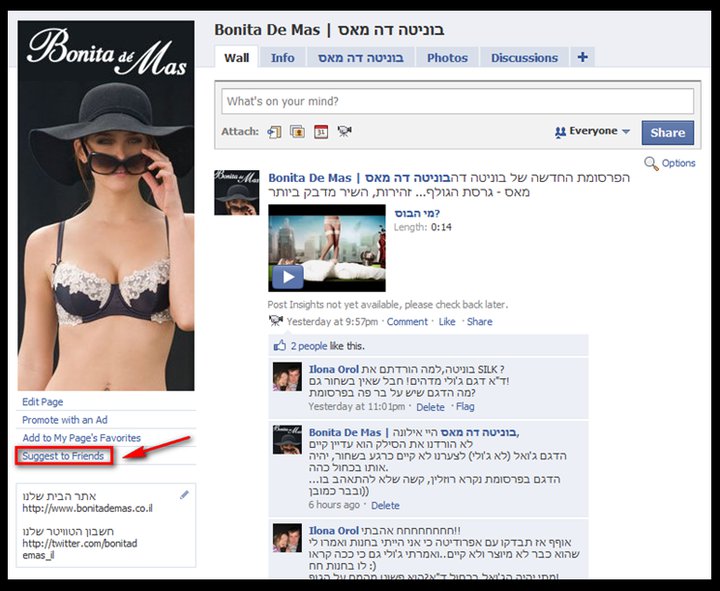Open the 2 people like list
The image size is (720, 591).
click(x=309, y=346)
